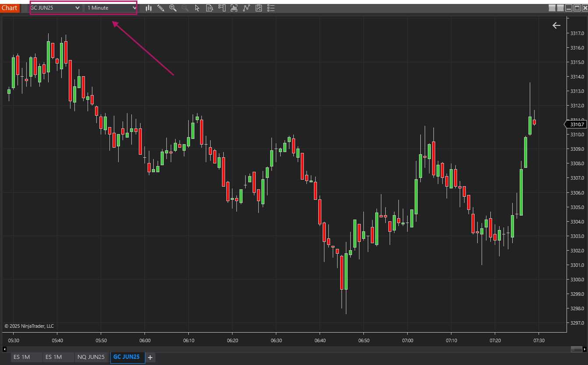The width and height of the screenshot is (588, 365).
Task: Open the pencil drawing tools menu
Action: [x=161, y=8]
